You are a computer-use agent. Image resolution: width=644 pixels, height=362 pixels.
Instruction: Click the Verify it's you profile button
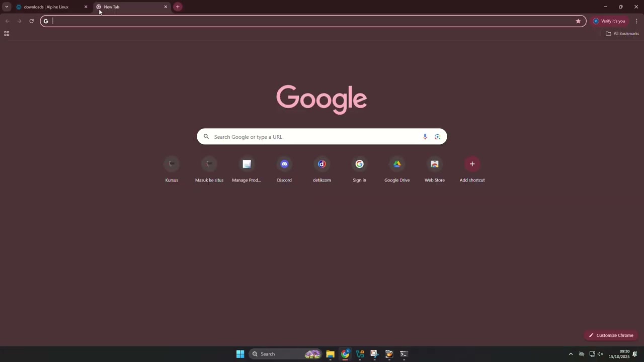click(609, 21)
